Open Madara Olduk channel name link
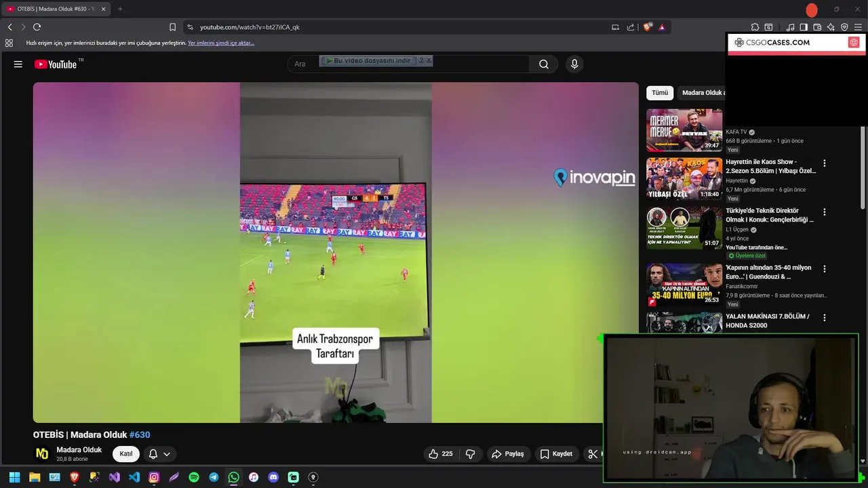 coord(79,450)
